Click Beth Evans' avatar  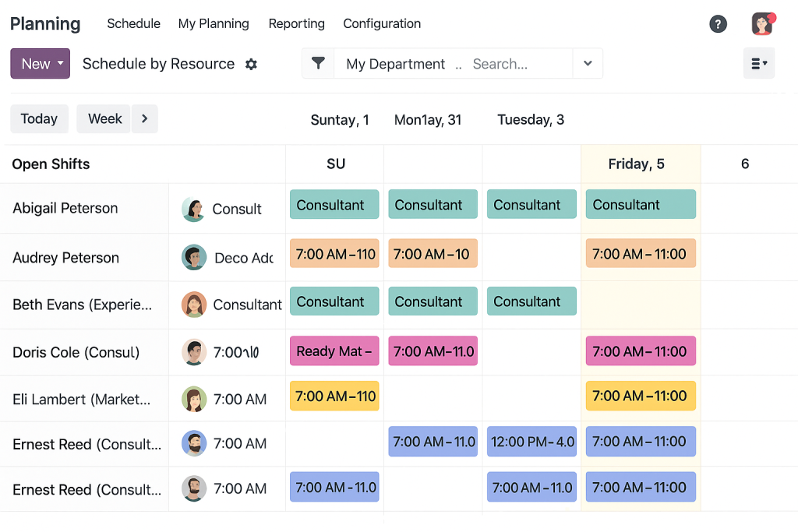tap(194, 304)
